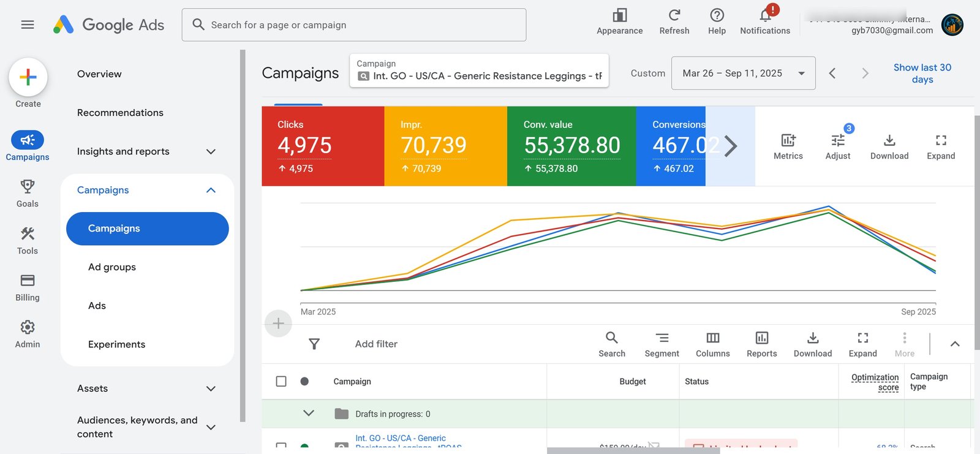
Task: Open the Admin gear icon
Action: (x=28, y=327)
